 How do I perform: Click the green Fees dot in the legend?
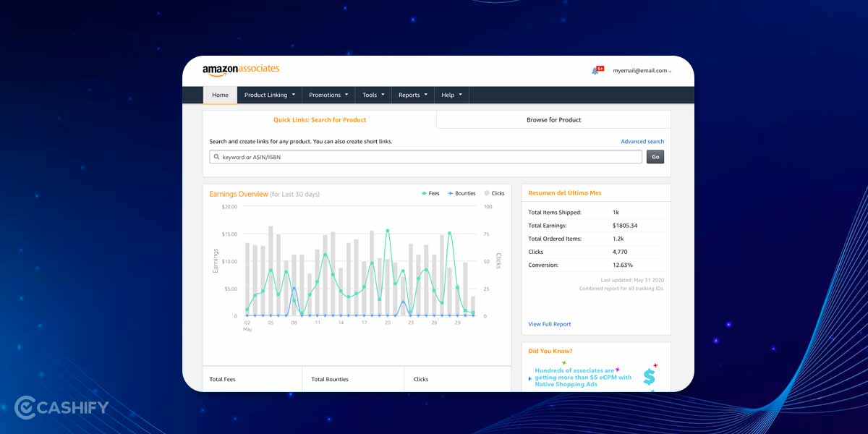click(x=425, y=193)
